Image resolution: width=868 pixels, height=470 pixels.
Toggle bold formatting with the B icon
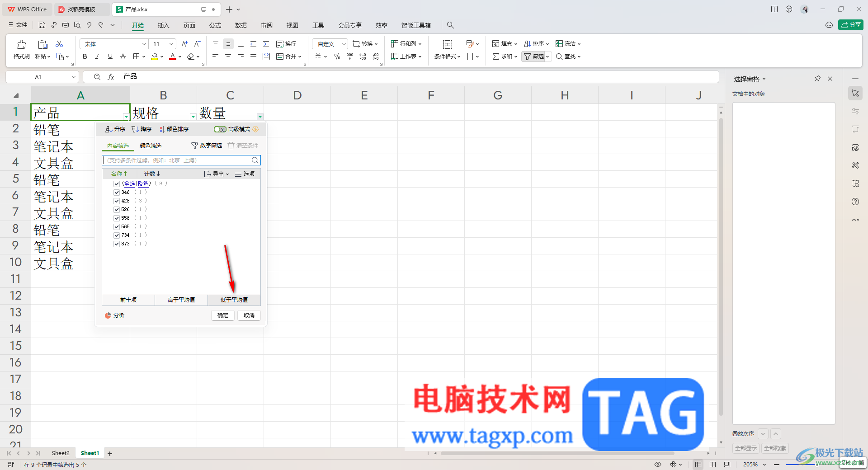click(85, 56)
